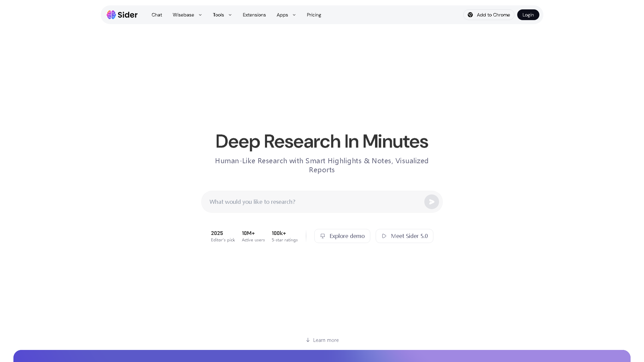644x362 pixels.
Task: Click the Learn more link
Action: coord(326,340)
